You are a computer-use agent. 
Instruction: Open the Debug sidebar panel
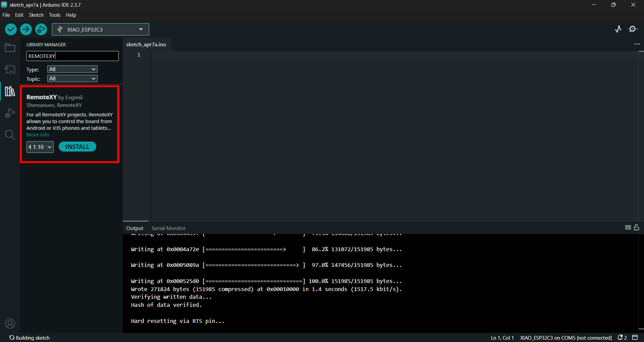tap(10, 113)
